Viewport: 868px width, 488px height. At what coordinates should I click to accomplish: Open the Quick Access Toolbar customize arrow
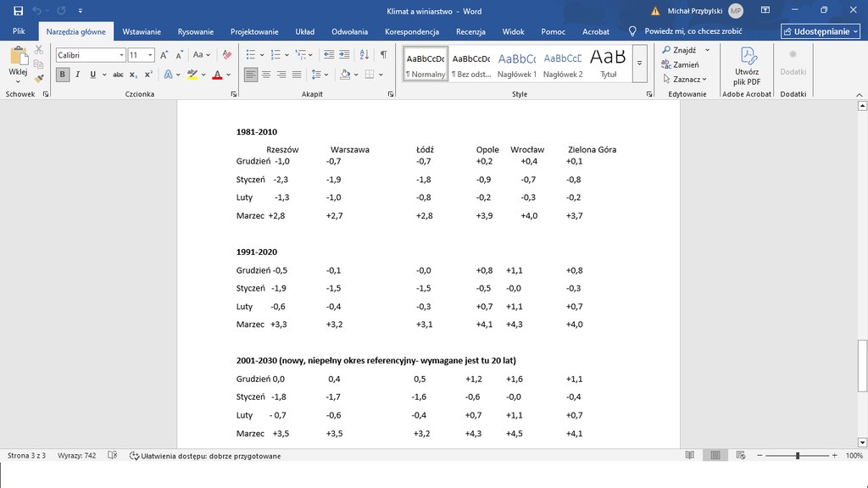coord(81,10)
